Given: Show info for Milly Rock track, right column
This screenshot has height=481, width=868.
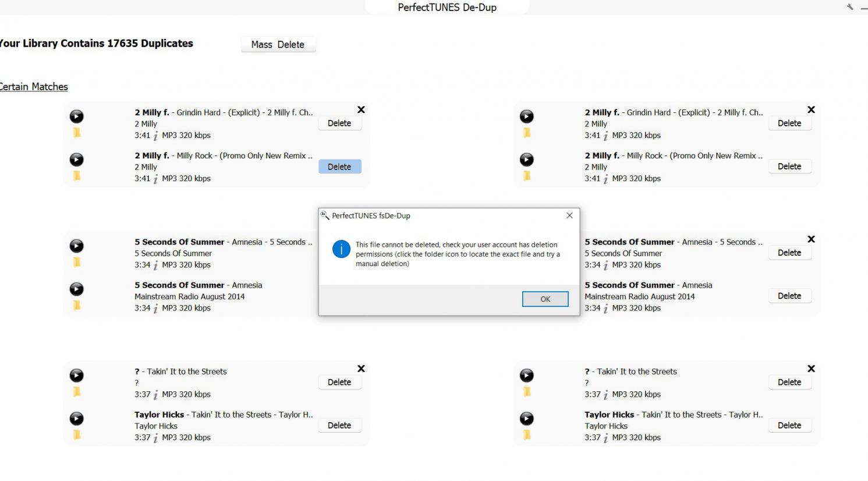Looking at the screenshot, I should (x=605, y=179).
